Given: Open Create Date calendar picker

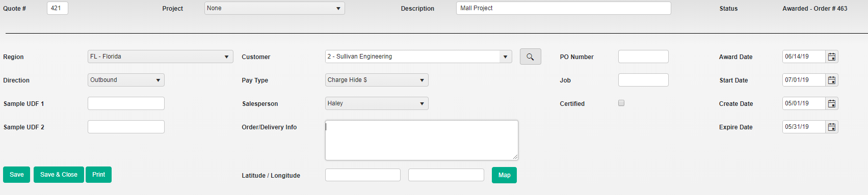Looking at the screenshot, I should (x=832, y=103).
